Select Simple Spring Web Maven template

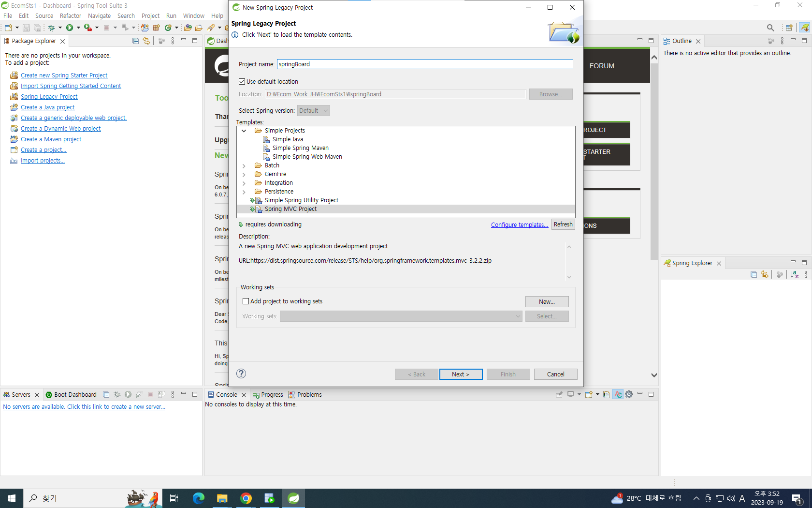(x=307, y=157)
